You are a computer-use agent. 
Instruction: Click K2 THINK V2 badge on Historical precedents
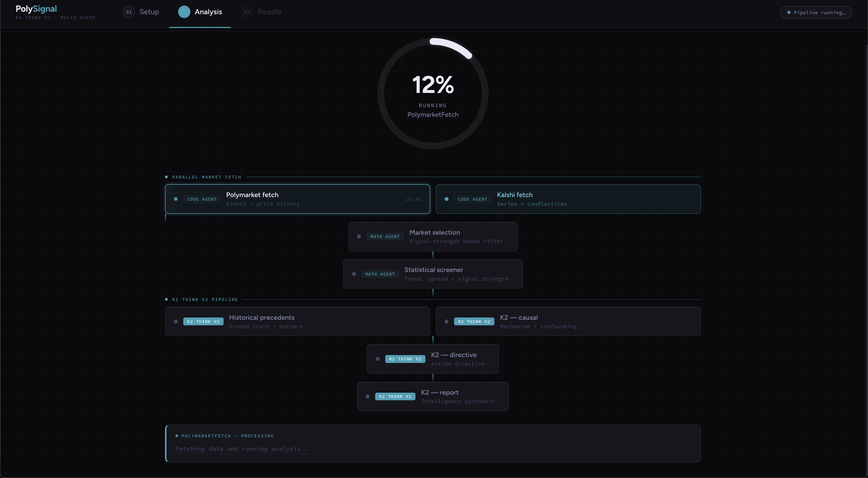[x=203, y=322]
